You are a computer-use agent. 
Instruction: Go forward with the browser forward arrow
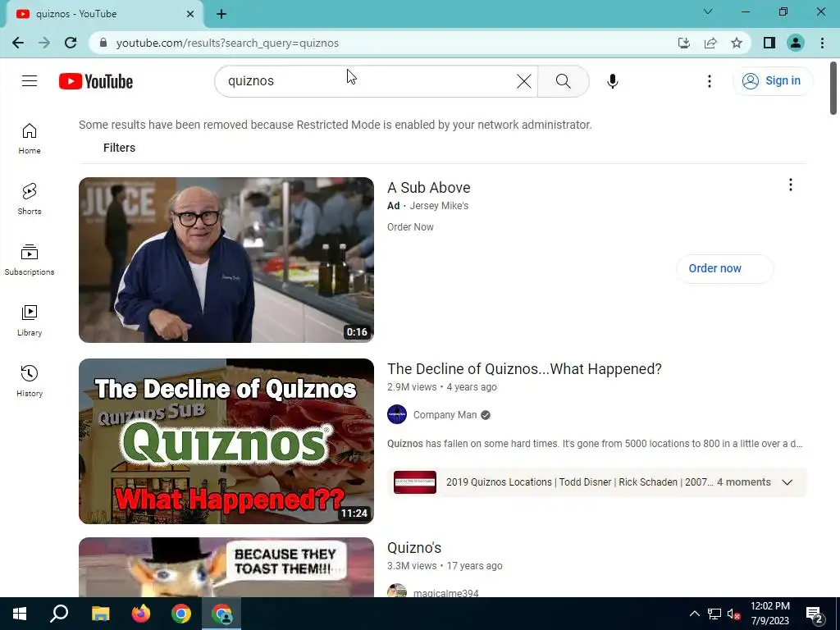click(44, 43)
